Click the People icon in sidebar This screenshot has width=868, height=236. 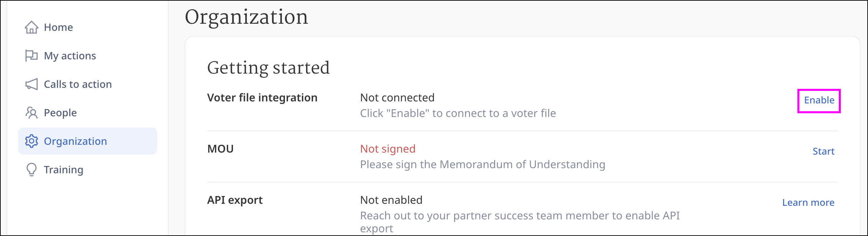click(32, 113)
